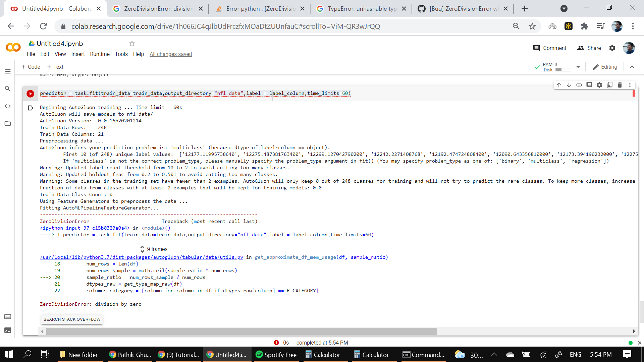Screen dimensions: 644x362
Task: Click the horizontal output scrollbar
Action: [x=241, y=331]
